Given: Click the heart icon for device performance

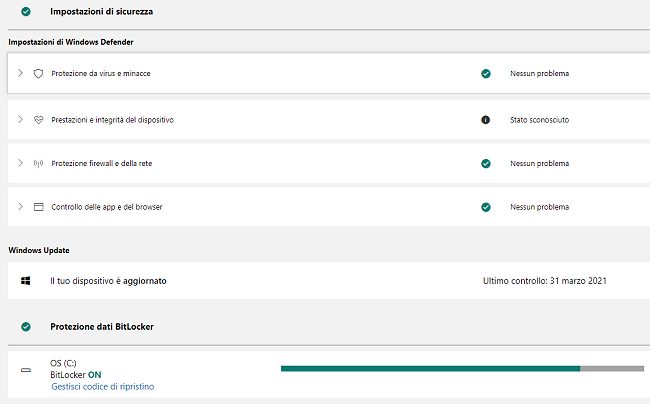Looking at the screenshot, I should pos(39,119).
